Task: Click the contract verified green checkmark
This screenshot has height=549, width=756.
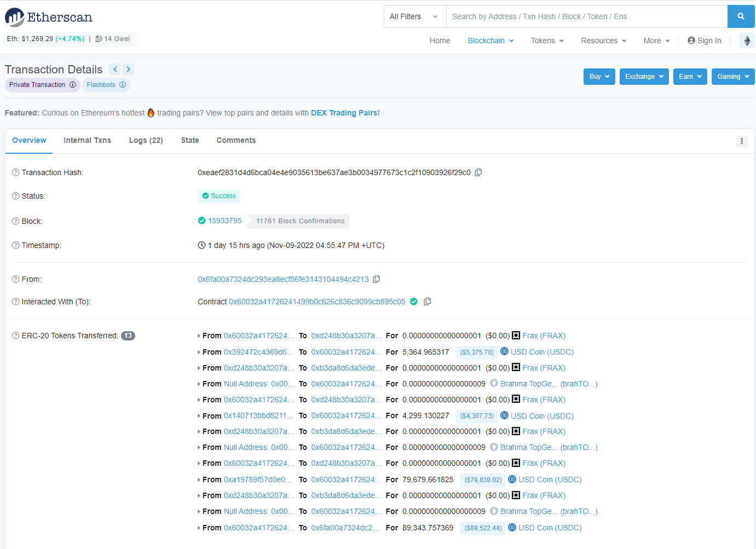Action: (x=414, y=302)
